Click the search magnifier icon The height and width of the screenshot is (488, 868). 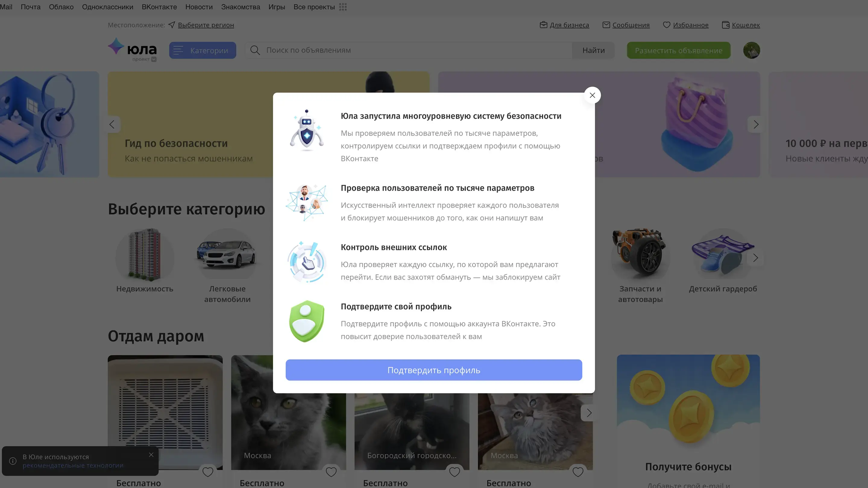click(x=255, y=50)
